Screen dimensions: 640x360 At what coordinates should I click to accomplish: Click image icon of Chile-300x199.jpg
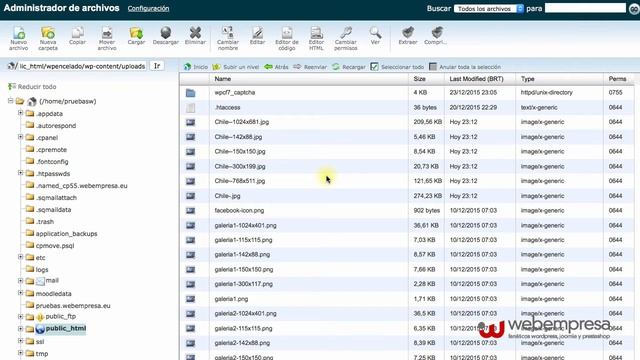190,166
